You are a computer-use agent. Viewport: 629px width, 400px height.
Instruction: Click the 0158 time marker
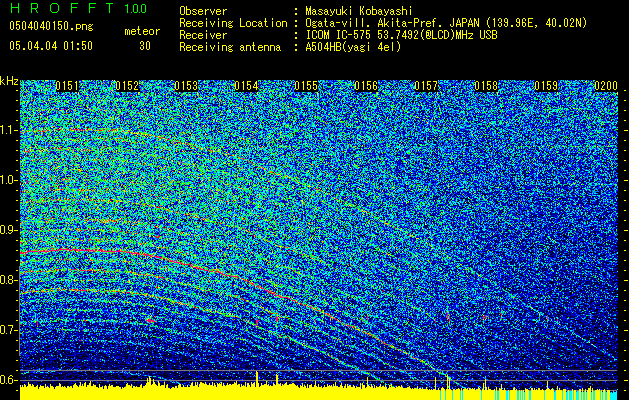(486, 86)
